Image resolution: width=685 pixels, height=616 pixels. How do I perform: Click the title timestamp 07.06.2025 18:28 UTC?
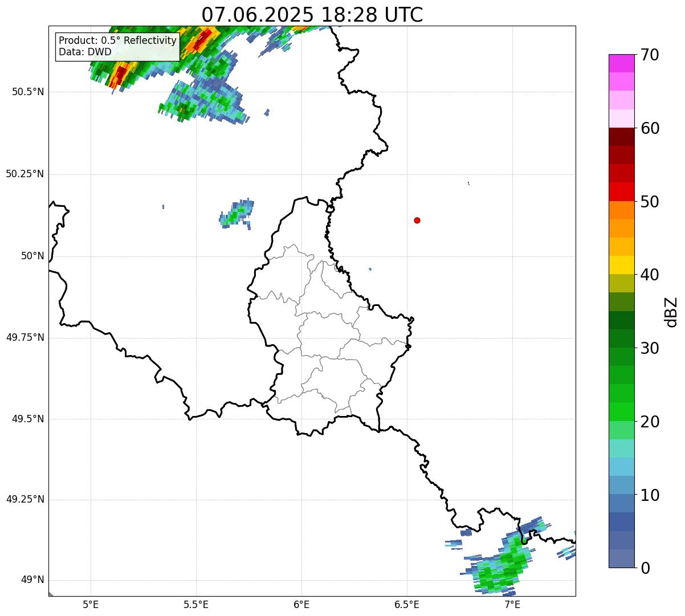coord(312,15)
